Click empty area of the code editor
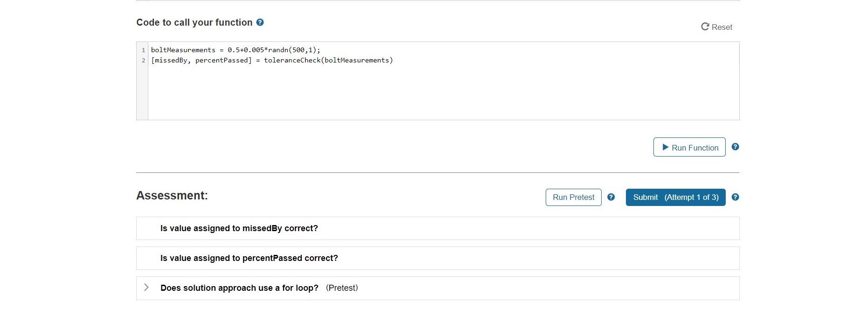 point(443,93)
